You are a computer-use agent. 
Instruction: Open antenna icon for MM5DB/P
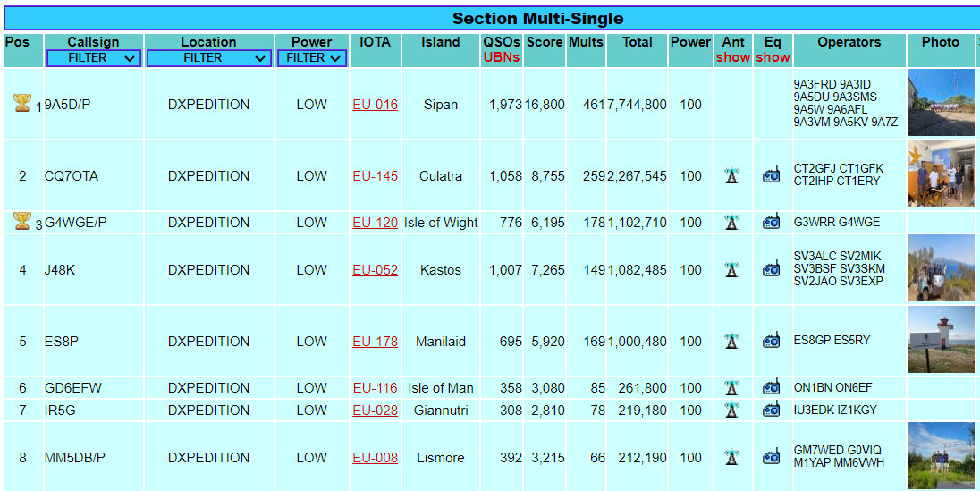(x=731, y=457)
